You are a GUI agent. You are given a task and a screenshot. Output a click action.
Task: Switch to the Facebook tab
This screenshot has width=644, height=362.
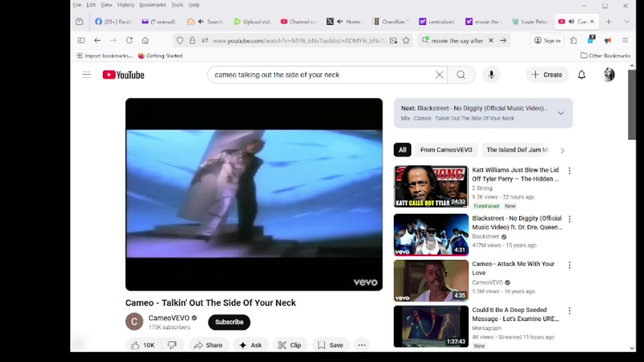[113, 22]
